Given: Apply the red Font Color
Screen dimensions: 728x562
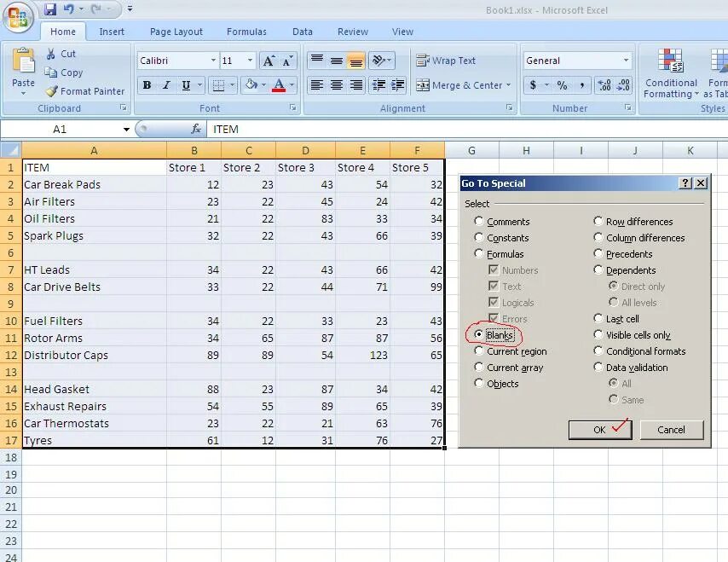Looking at the screenshot, I should (279, 85).
